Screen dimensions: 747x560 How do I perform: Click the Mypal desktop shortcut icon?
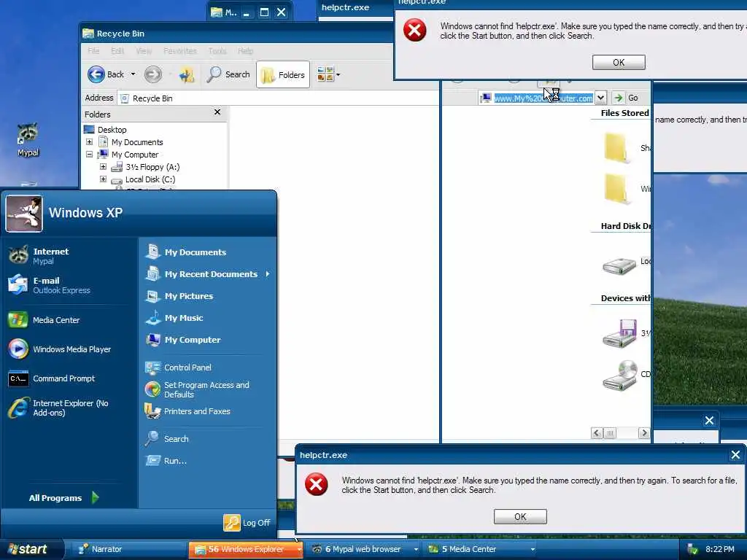[28, 139]
